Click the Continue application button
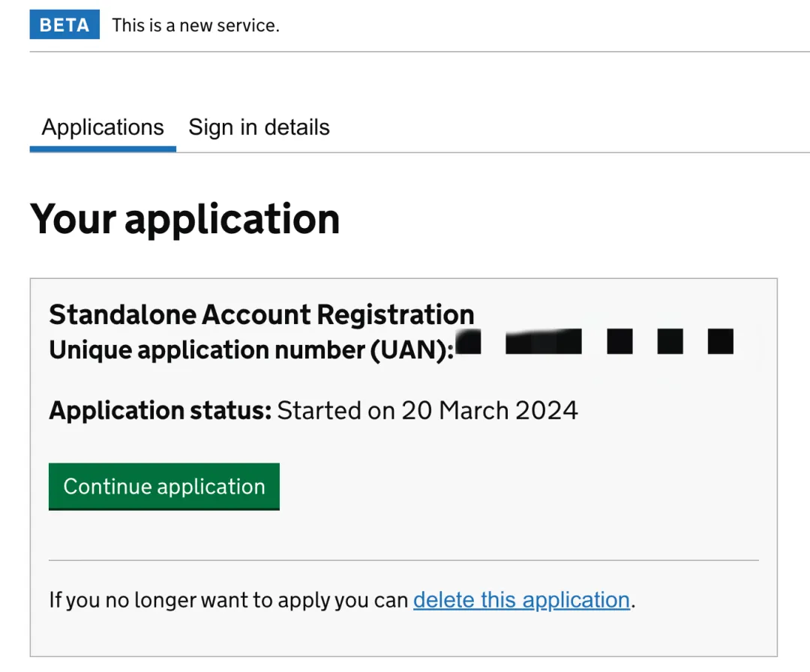 tap(163, 487)
